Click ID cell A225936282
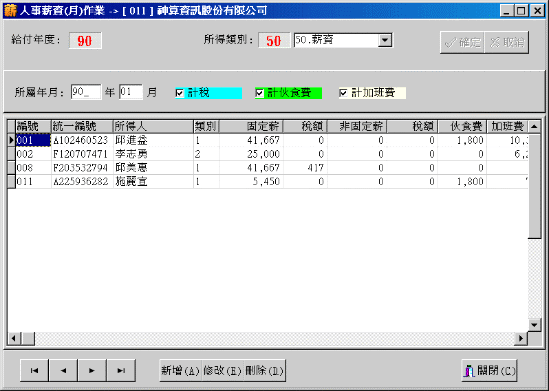This screenshot has height=391, width=549. (82, 182)
